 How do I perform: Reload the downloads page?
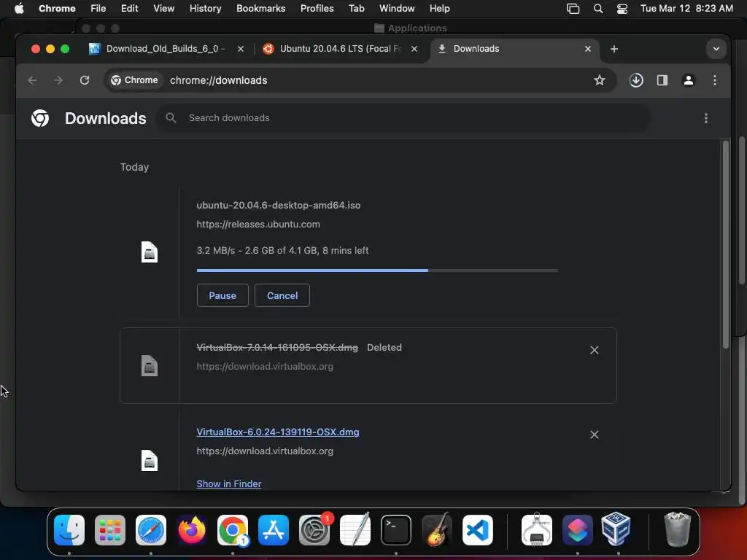click(85, 80)
